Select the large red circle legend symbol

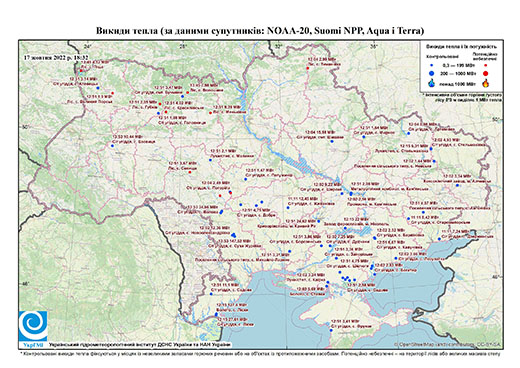click(x=485, y=73)
